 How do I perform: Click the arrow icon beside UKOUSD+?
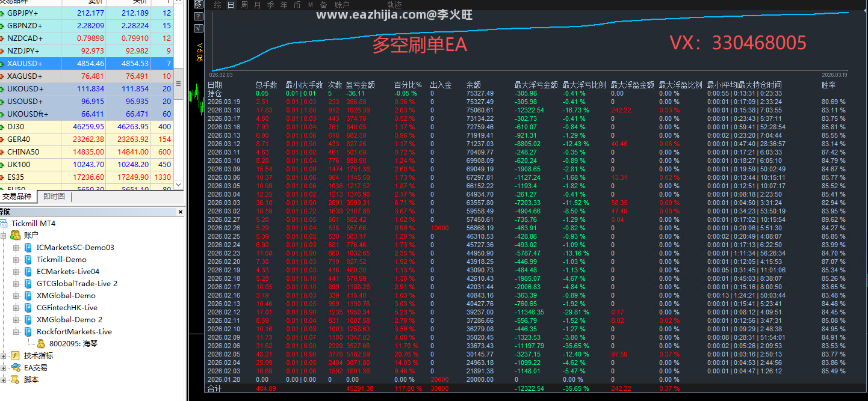point(2,89)
